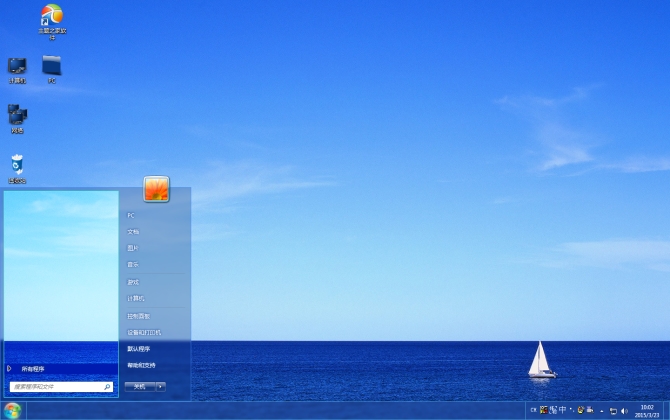Toggle the 中 input method indicator

pos(562,410)
